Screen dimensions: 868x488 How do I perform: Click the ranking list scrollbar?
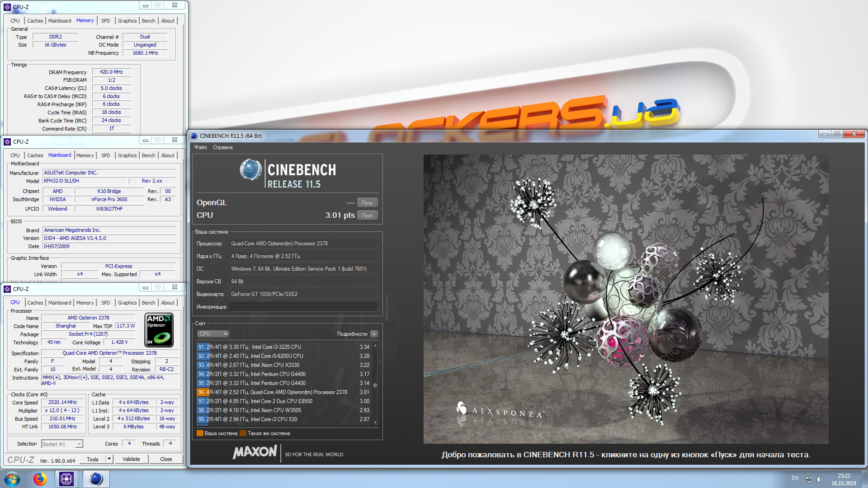tap(375, 385)
